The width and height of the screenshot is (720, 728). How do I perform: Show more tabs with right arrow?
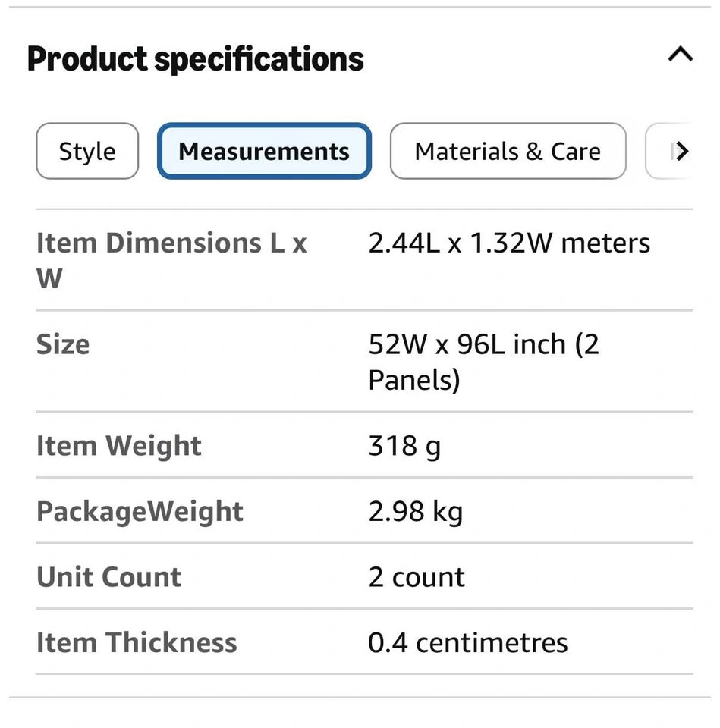(x=681, y=151)
